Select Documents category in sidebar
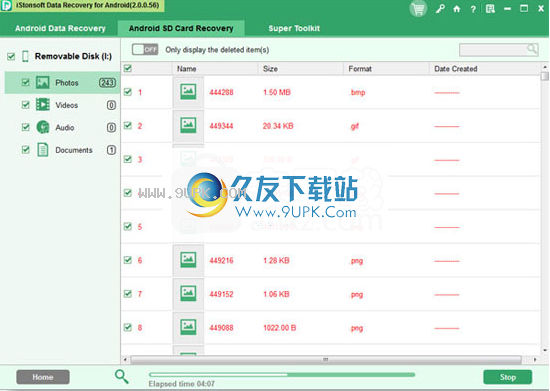The height and width of the screenshot is (391, 550). click(x=62, y=150)
